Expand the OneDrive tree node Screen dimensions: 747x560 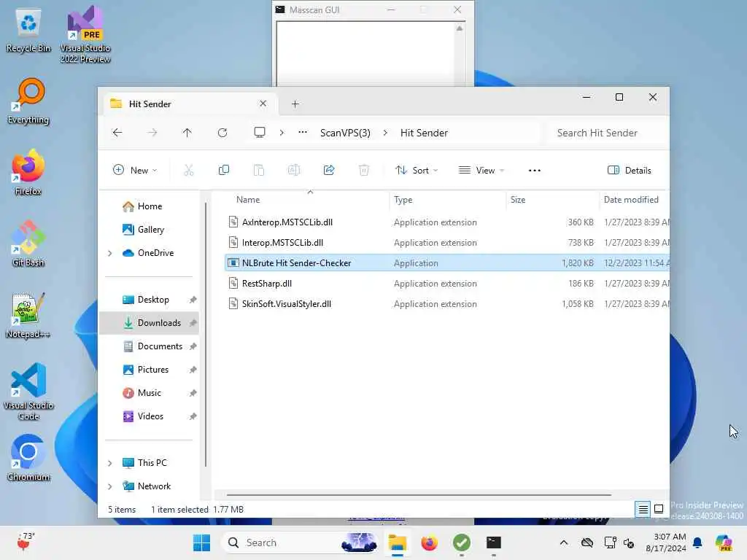110,253
